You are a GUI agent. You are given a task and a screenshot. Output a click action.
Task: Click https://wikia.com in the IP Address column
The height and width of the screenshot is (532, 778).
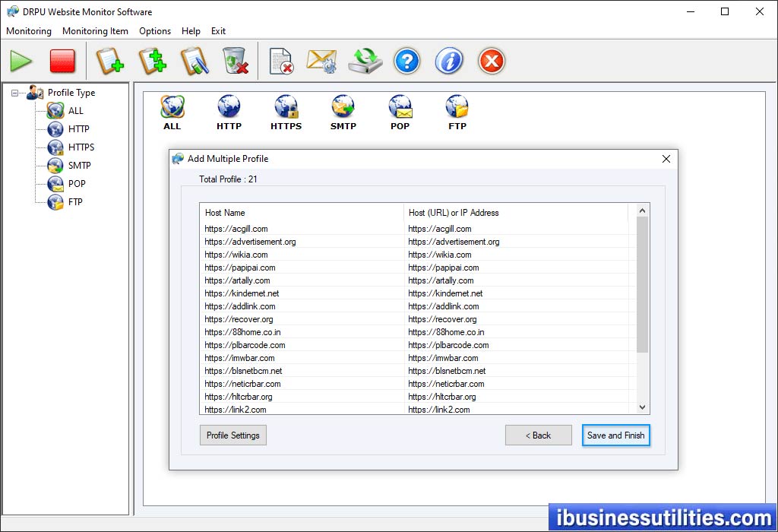click(440, 255)
